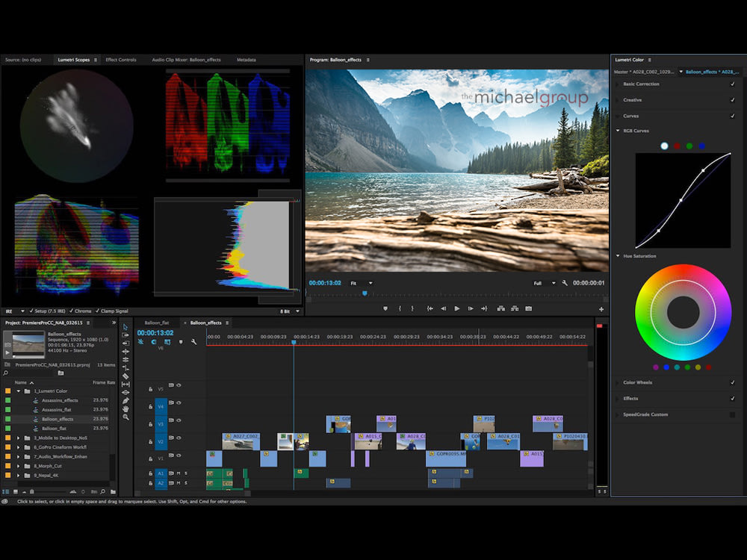
Task: Go to Out point in Program monitor
Action: click(484, 308)
